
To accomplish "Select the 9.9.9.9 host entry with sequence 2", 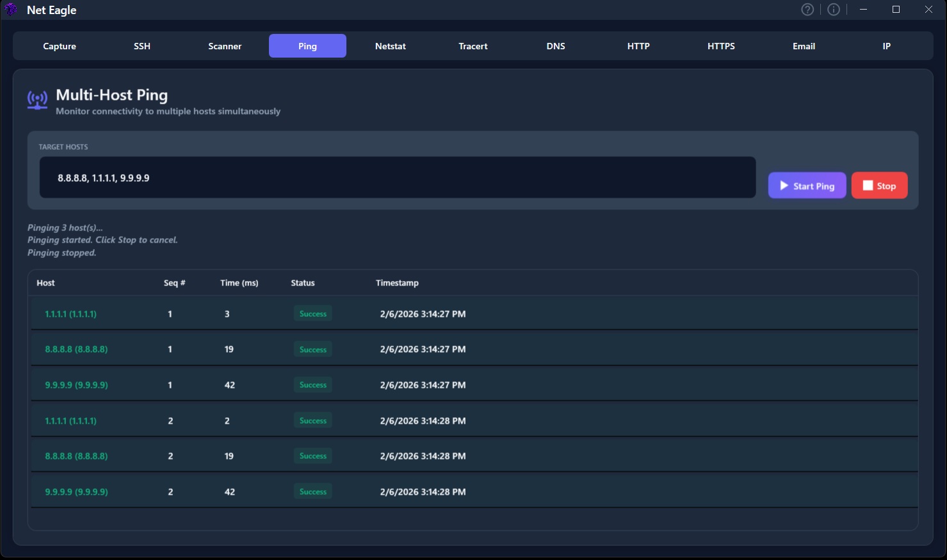I will [x=76, y=492].
